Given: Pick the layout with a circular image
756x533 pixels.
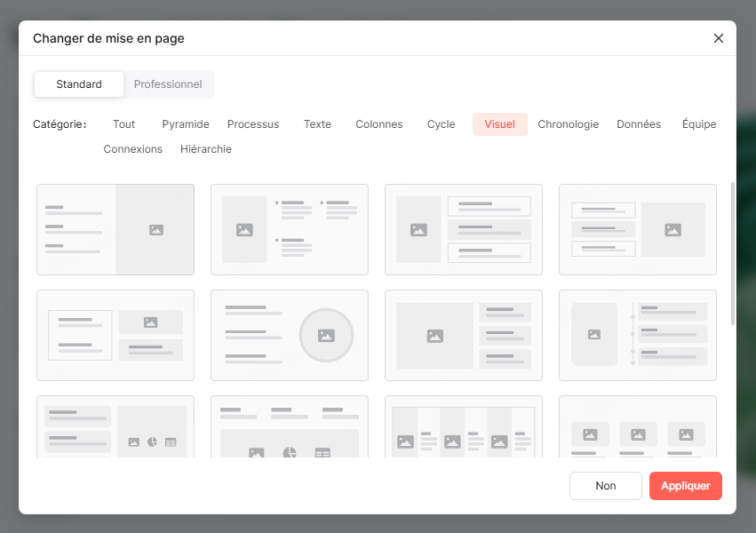Looking at the screenshot, I should click(290, 336).
